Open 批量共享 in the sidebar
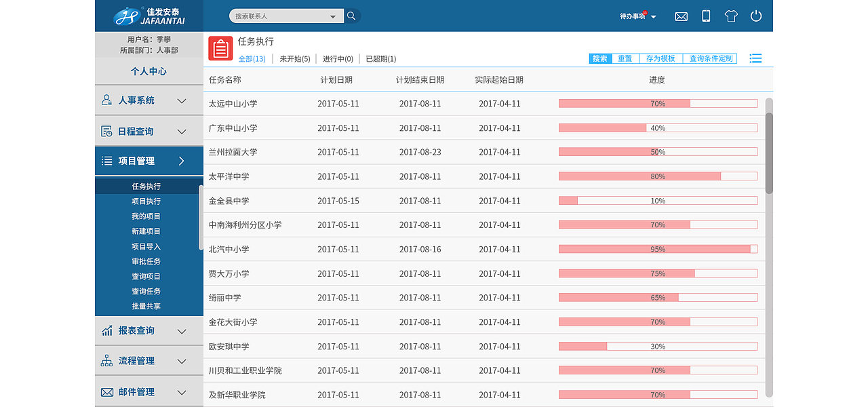868x407 pixels. click(146, 306)
